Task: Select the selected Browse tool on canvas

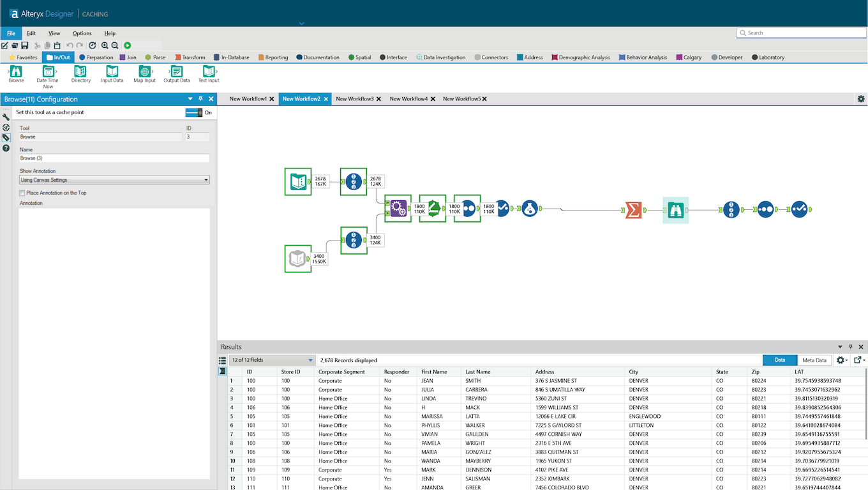Action: 676,209
